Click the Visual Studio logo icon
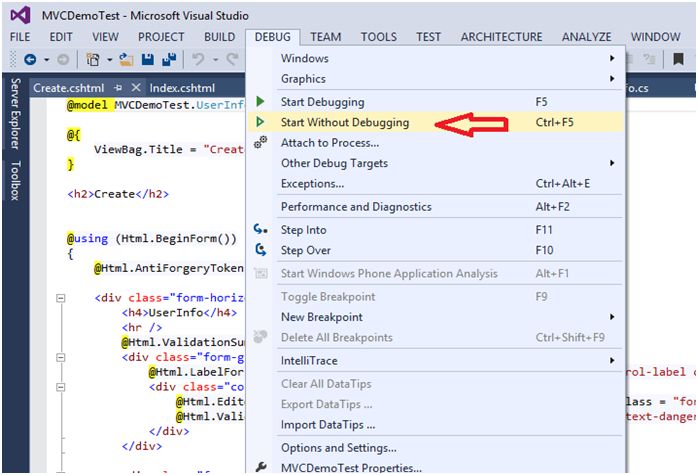Screen dimensions: 698x475 pyautogui.click(x=20, y=15)
